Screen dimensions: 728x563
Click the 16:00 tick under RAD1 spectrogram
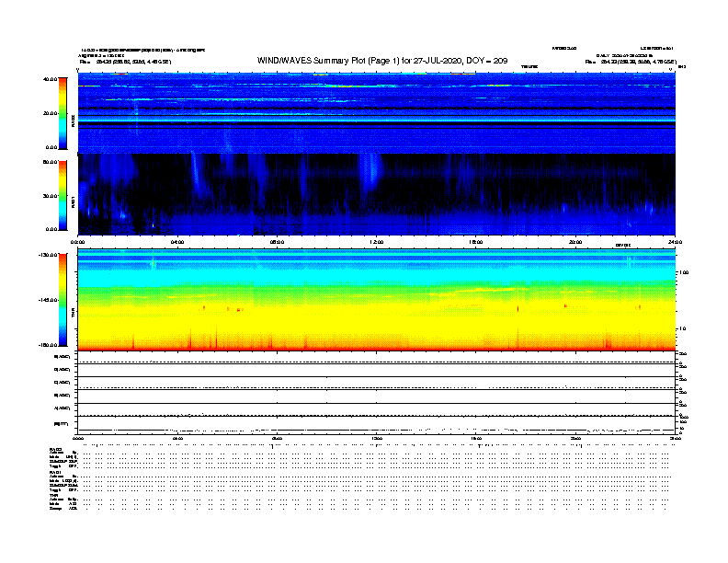point(476,242)
